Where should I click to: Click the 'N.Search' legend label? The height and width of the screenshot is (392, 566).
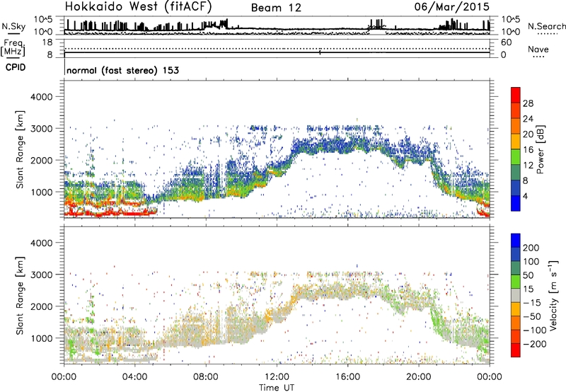(x=546, y=26)
